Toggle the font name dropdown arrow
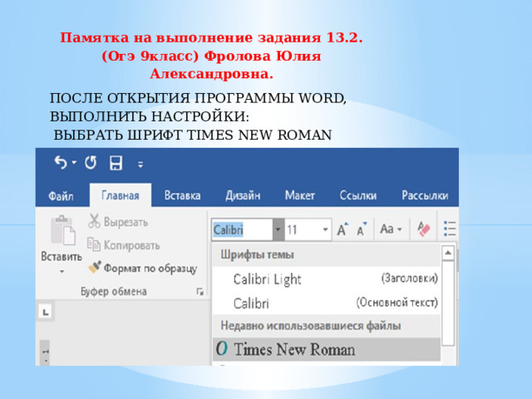The width and height of the screenshot is (532, 399). 278,229
